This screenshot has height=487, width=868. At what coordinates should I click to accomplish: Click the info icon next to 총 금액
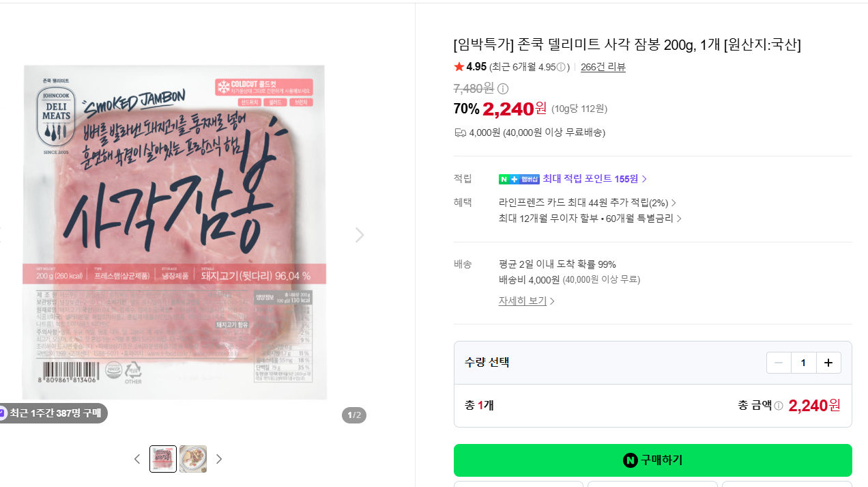click(779, 406)
